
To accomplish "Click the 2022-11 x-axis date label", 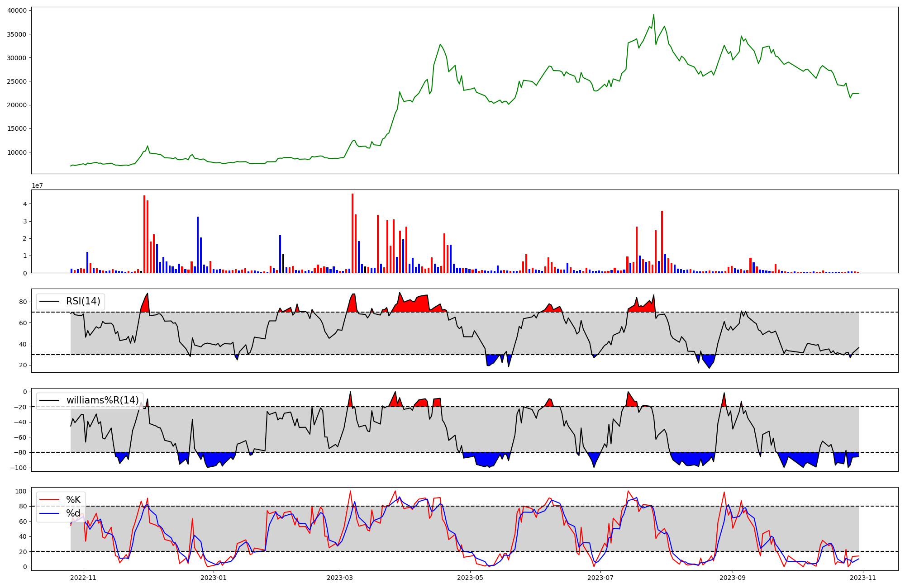I will [x=84, y=578].
